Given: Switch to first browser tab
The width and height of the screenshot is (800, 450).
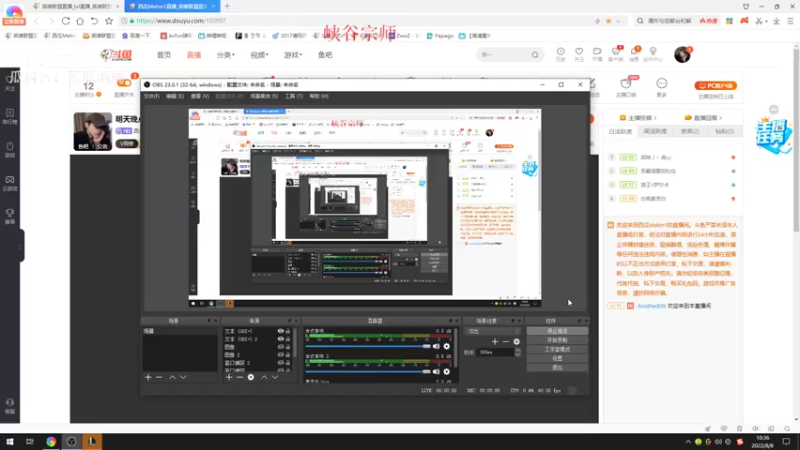Looking at the screenshot, I should [x=75, y=6].
